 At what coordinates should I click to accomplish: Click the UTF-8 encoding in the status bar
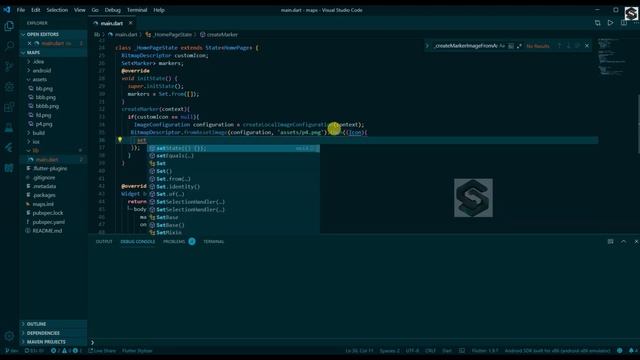point(412,351)
